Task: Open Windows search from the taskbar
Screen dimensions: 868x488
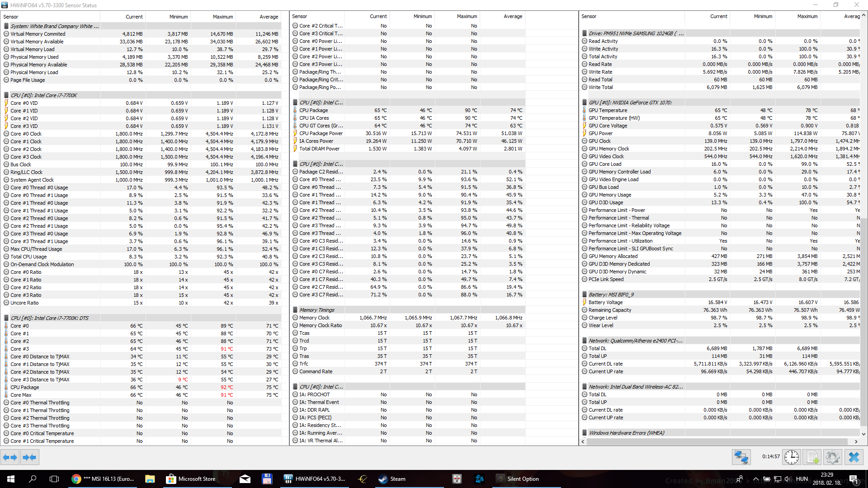Action: click(33, 479)
